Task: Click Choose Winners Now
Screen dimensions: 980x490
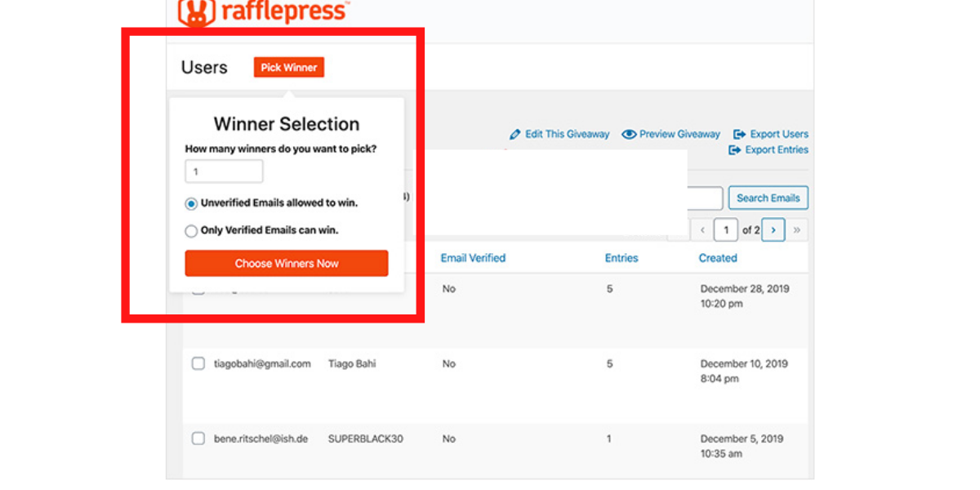Action: point(287,264)
